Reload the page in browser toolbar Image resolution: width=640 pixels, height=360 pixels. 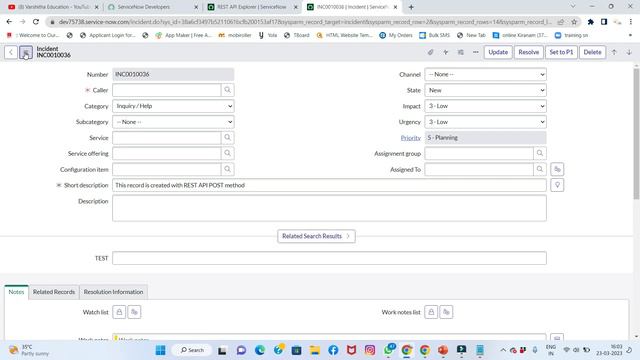tap(36, 22)
